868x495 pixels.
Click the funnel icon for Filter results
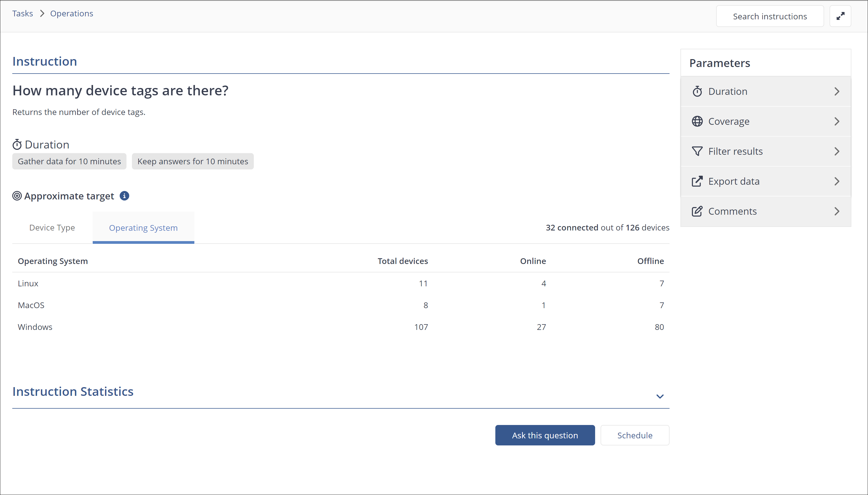[x=697, y=151]
